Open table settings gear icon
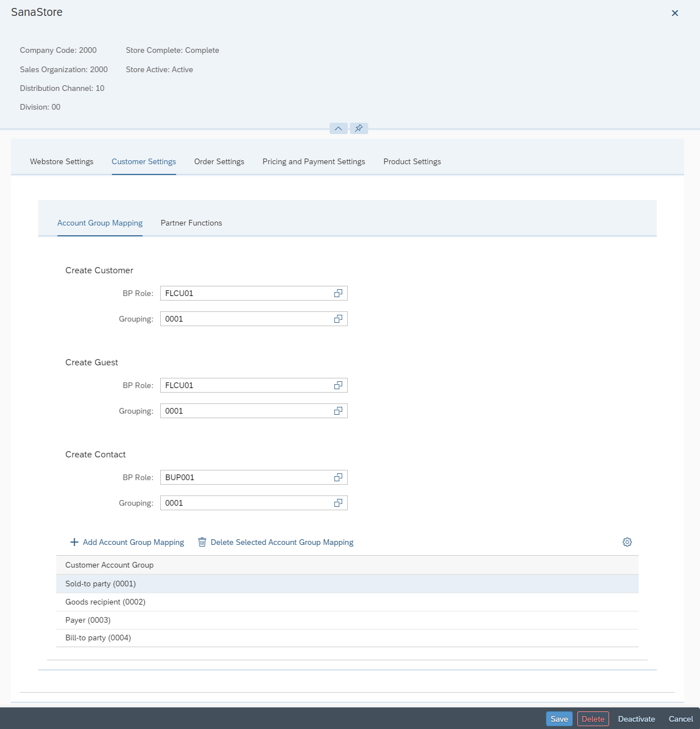Screen dimensions: 700x729 tap(627, 542)
